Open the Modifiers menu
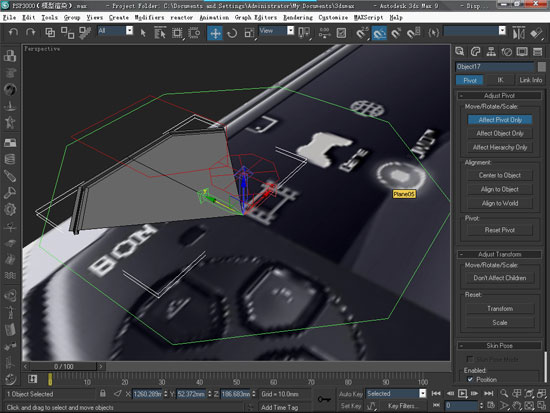The height and width of the screenshot is (413, 550). [149, 17]
